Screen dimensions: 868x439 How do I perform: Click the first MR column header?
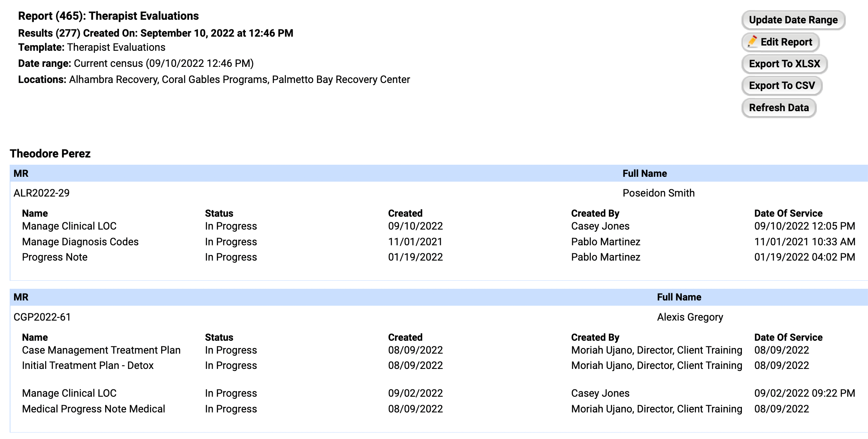[x=21, y=174]
